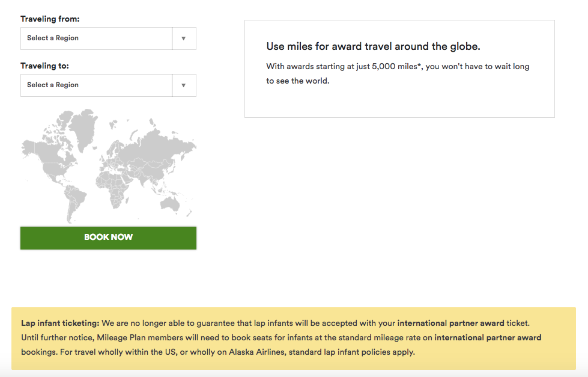This screenshot has width=588, height=377.
Task: Click the Lap infant ticketing bold heading
Action: coord(60,323)
